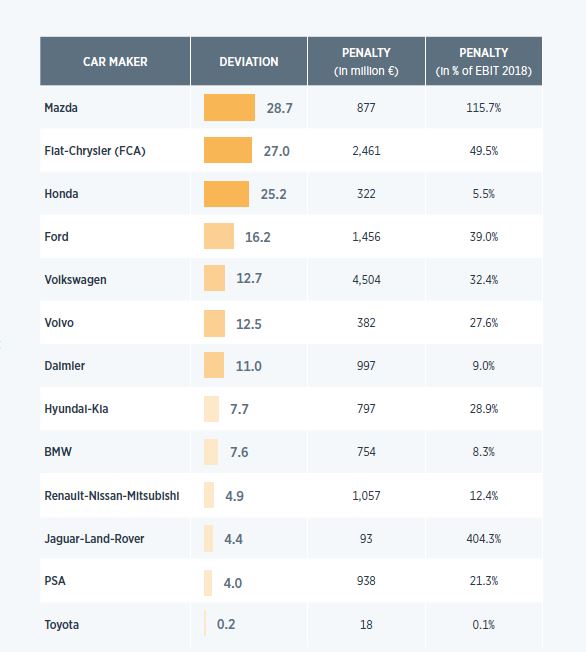Select Mazda's 115.7% penalty cell

483,108
